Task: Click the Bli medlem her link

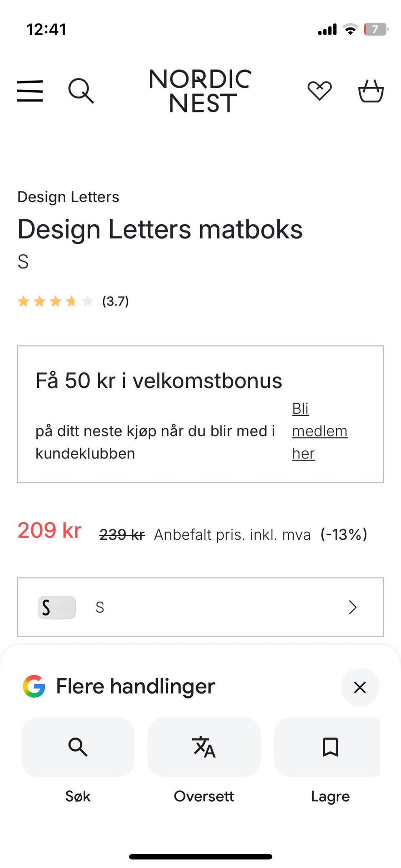Action: tap(320, 431)
